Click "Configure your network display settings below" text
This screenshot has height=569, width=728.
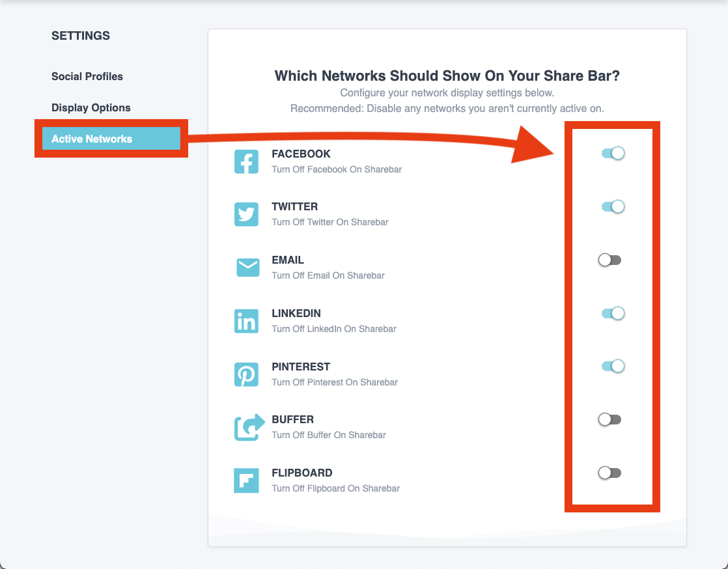(x=447, y=93)
